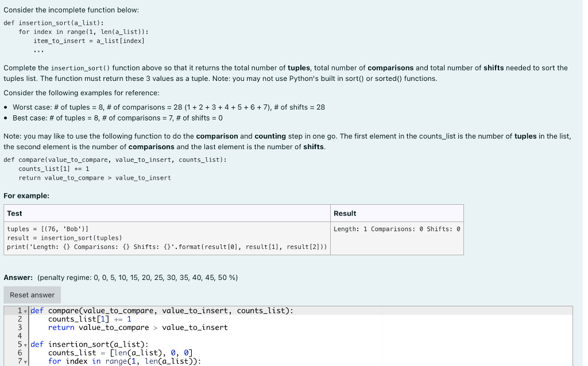The image size is (588, 366).
Task: Collapse insertion_sort using line 5 fold arrow
Action: 25,344
